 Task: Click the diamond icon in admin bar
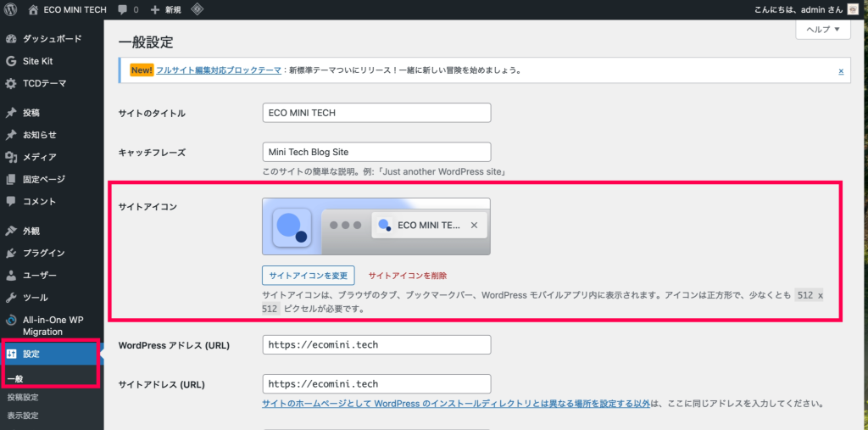197,10
